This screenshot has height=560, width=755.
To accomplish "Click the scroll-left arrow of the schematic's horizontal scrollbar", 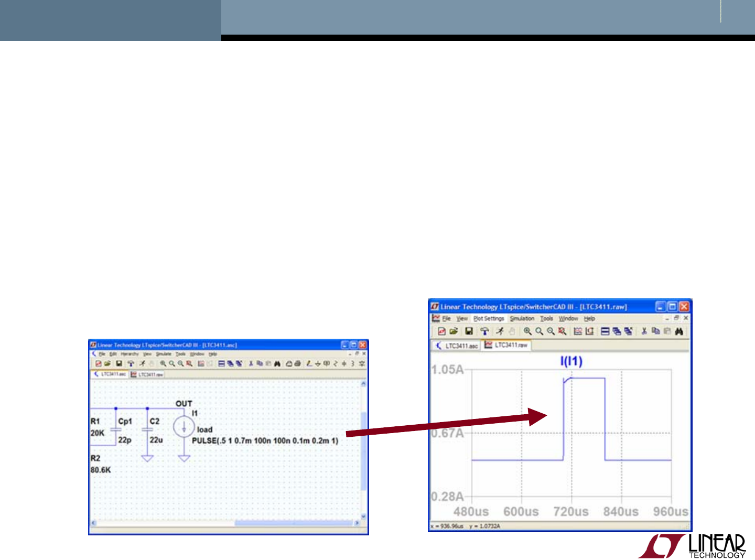I will pyautogui.click(x=94, y=523).
